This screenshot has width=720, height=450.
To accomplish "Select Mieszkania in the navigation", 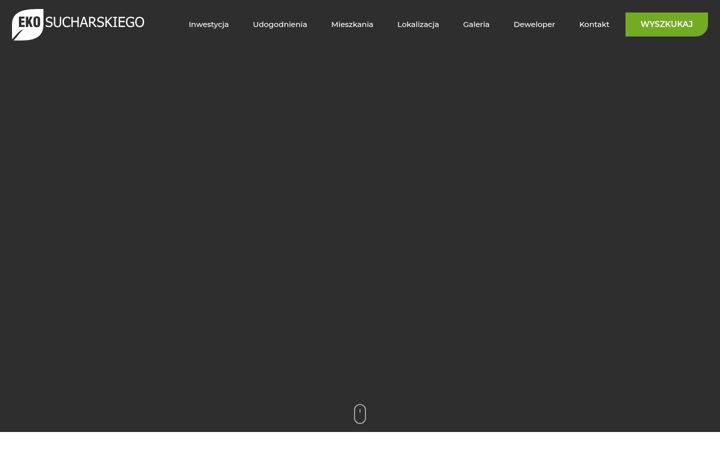I will pyautogui.click(x=352, y=24).
